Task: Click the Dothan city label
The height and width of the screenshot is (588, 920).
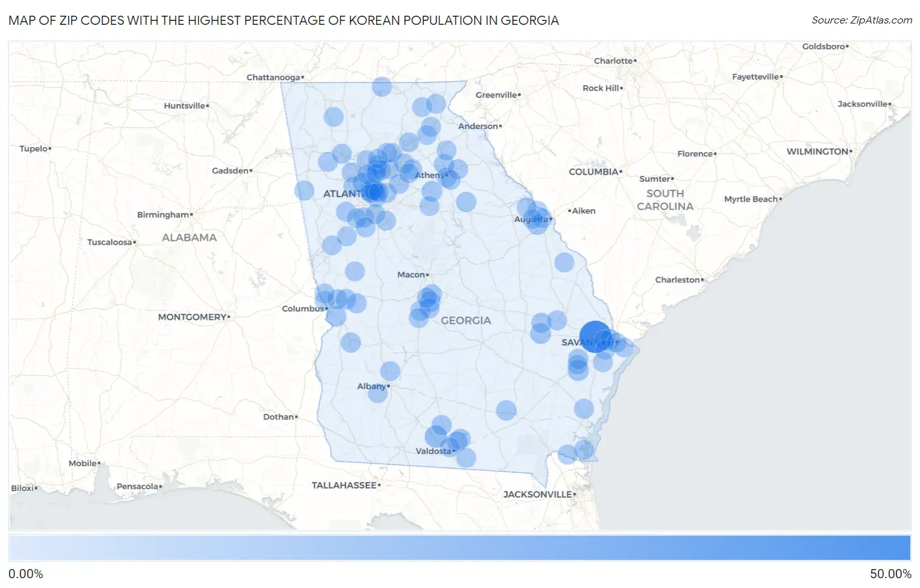Action: coord(279,417)
